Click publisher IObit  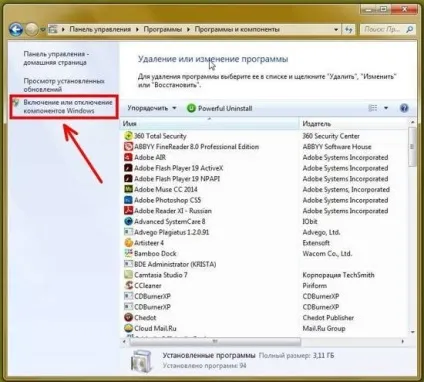point(310,221)
